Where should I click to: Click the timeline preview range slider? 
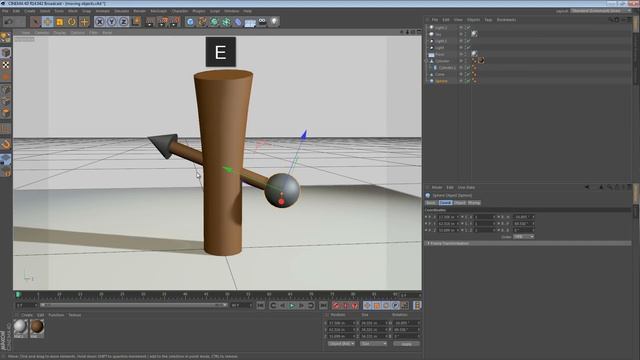[133, 305]
